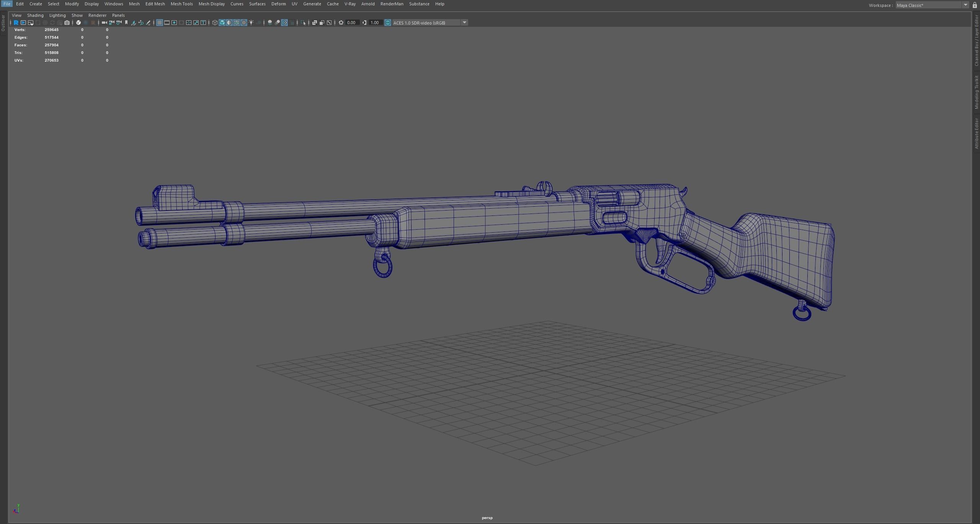
Task: Take a viewport snapshot with camera icon
Action: (67, 23)
